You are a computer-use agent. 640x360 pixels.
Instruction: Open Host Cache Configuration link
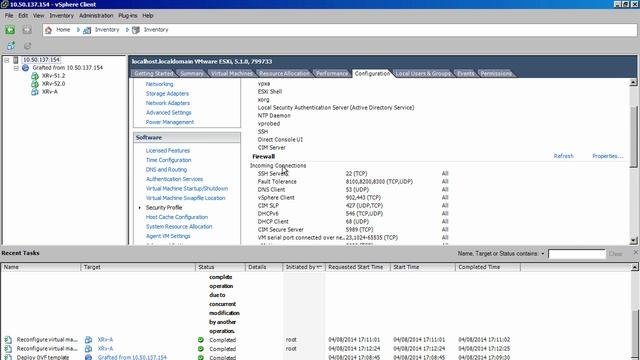tap(177, 217)
